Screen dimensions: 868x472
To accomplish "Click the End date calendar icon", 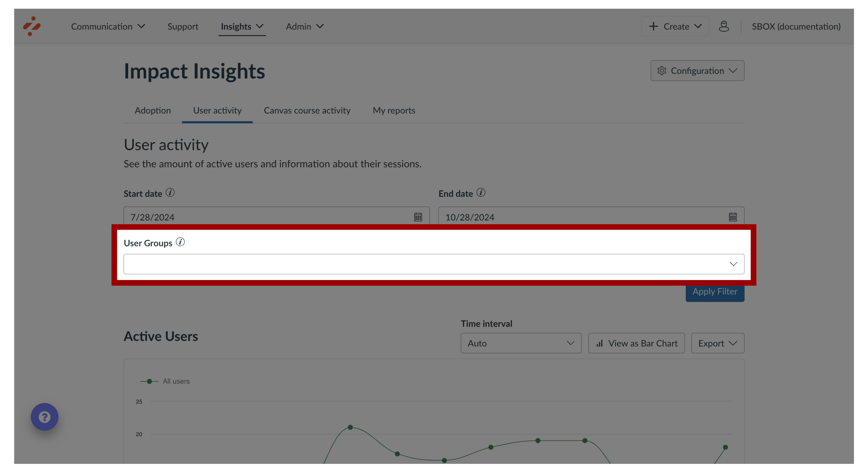I will 733,217.
